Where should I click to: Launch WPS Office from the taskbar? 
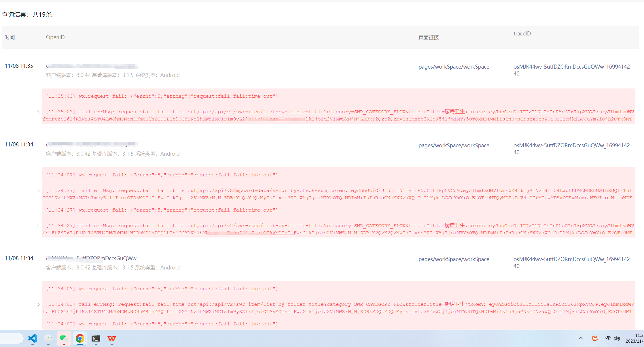[112, 338]
